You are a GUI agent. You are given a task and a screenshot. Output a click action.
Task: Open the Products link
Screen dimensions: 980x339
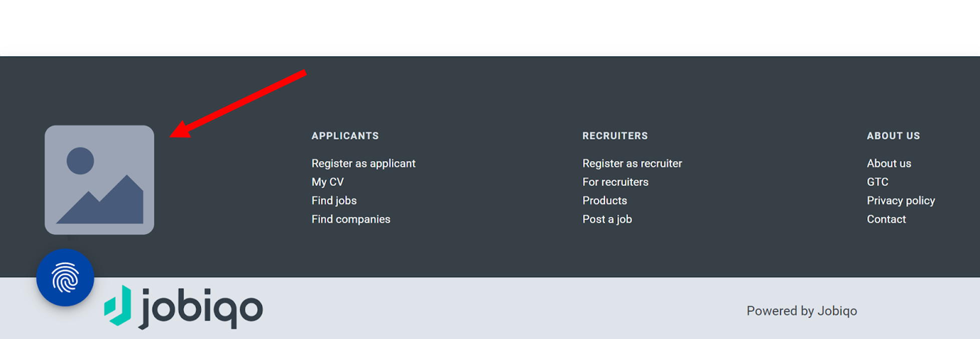pyautogui.click(x=604, y=201)
